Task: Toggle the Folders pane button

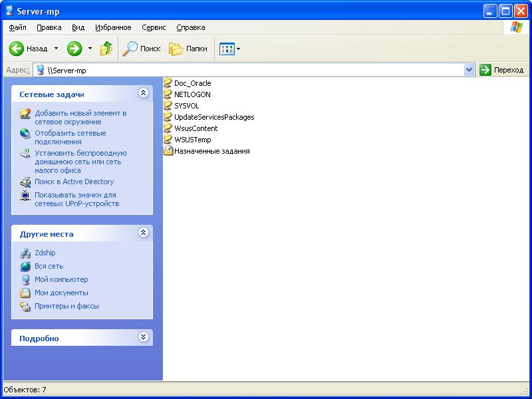Action: [188, 49]
